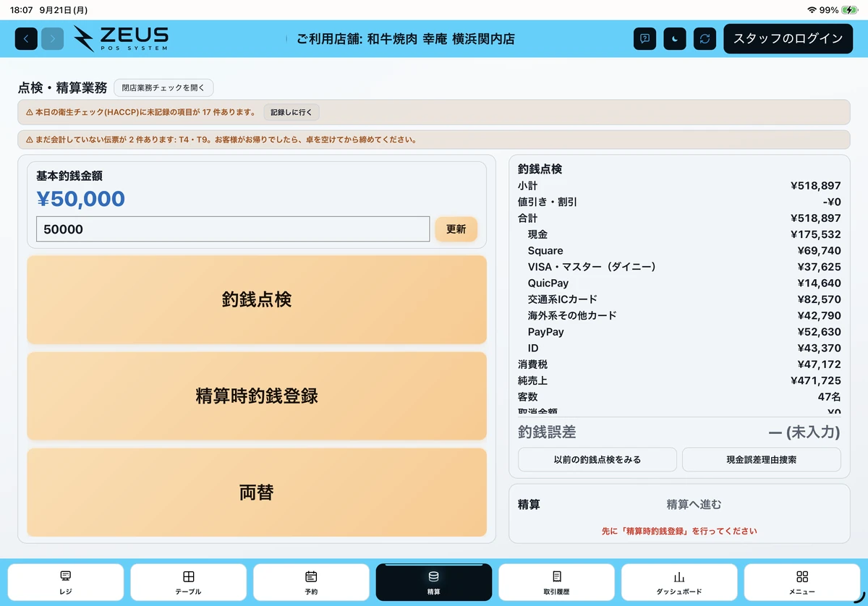868x606 pixels.
Task: Open 閉店業務チェックを開く
Action: 163,88
